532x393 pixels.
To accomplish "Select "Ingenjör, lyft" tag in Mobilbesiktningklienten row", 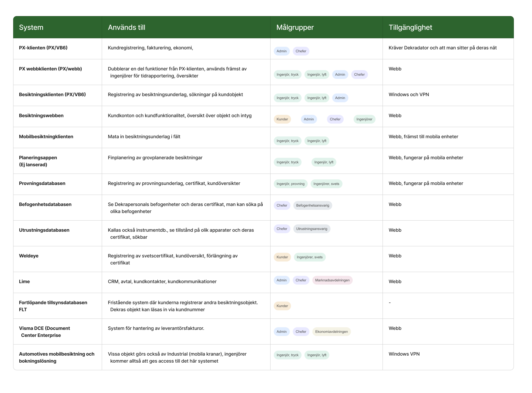I will [x=317, y=141].
